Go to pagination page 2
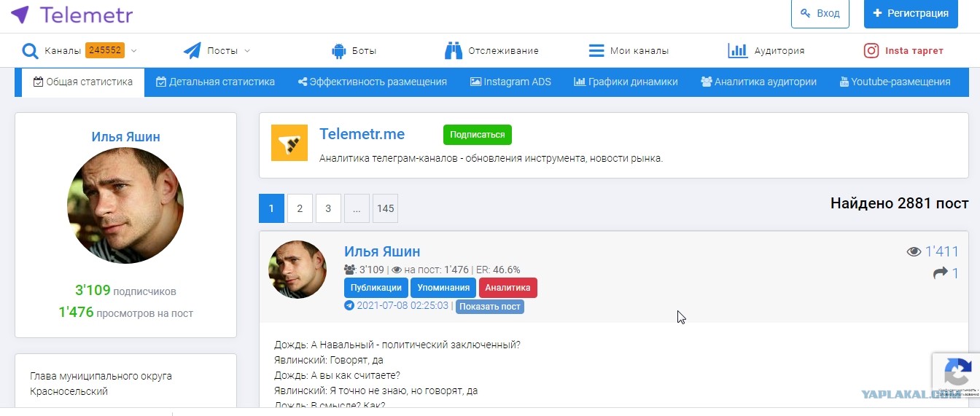The width and height of the screenshot is (980, 416). pos(300,208)
